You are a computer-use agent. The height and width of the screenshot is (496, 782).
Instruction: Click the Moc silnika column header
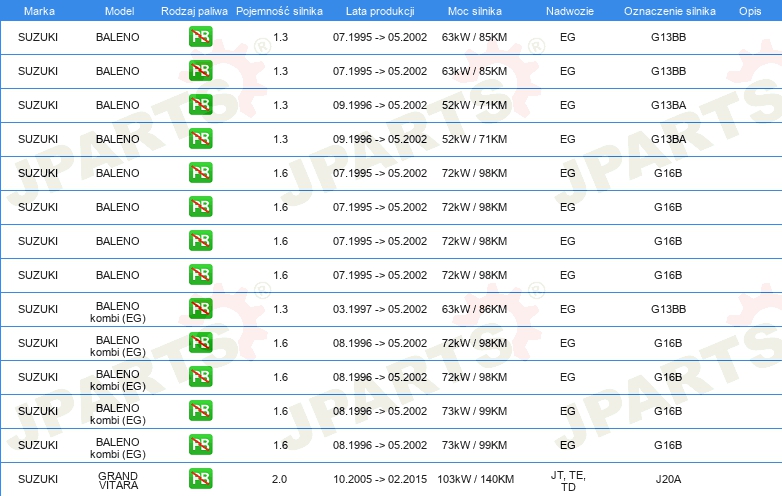point(475,11)
